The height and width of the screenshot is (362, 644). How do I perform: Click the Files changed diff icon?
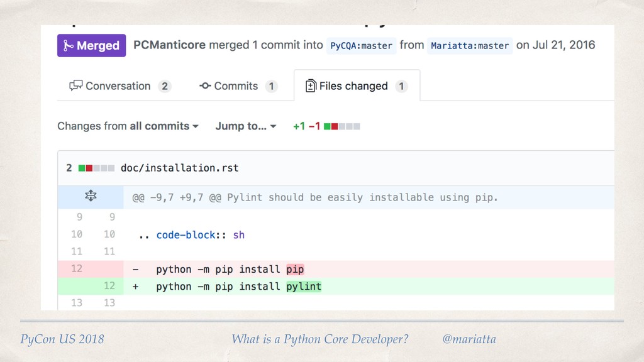pos(311,86)
